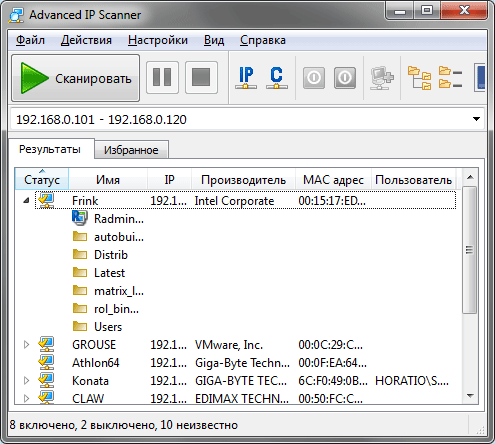The height and width of the screenshot is (444, 495).
Task: Pause scanning with the pause button
Action: [x=162, y=77]
